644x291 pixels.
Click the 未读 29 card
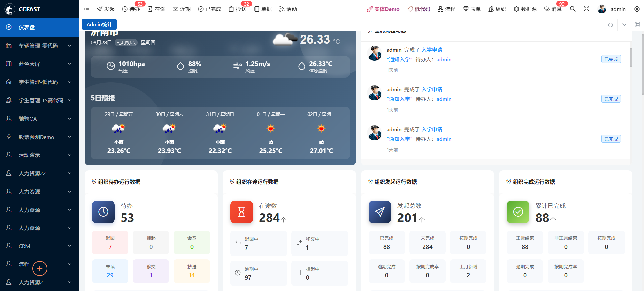pyautogui.click(x=110, y=271)
